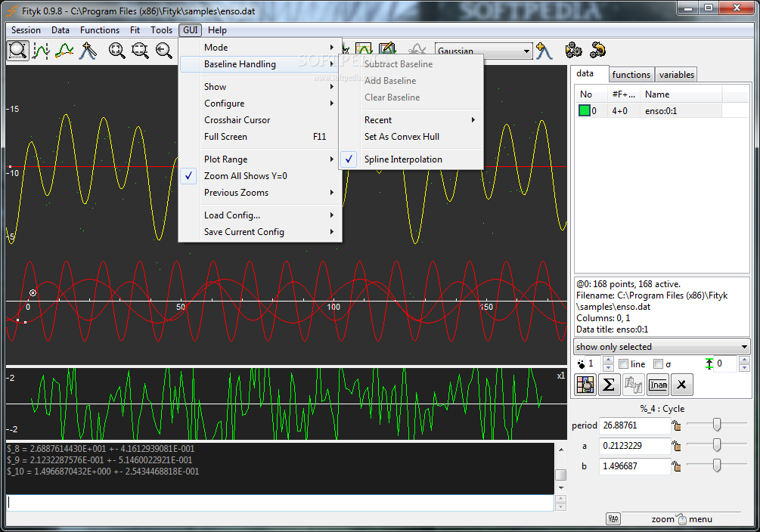Return to previous view with back-arrow magnifier

click(164, 51)
